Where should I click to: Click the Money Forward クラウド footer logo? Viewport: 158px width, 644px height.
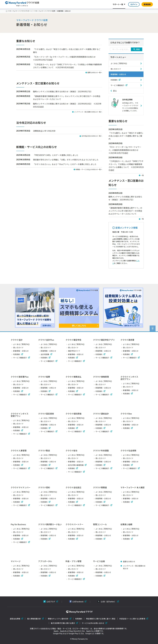(x=79, y=612)
